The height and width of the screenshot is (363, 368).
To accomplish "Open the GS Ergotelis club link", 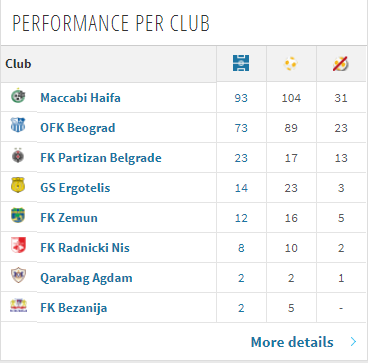I will 75,188.
